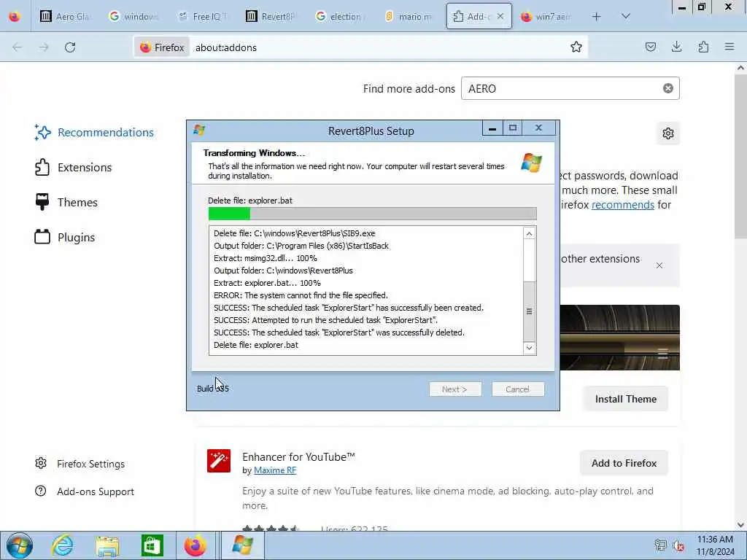747x560 pixels.
Task: Clear the AERO add-ons search text
Action: (668, 88)
